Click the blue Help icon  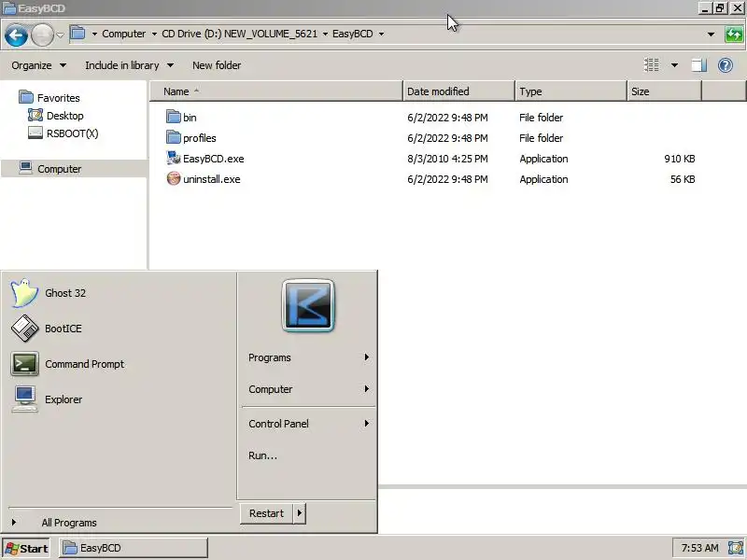point(726,64)
